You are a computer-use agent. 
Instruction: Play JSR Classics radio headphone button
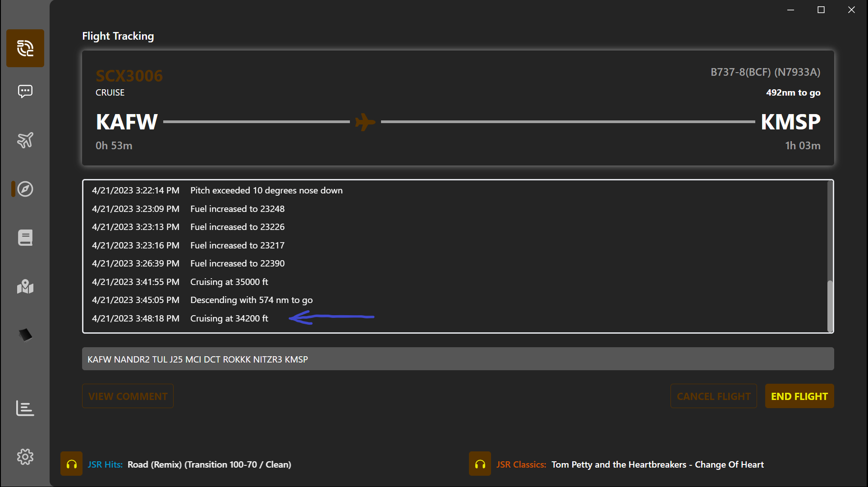tap(480, 464)
